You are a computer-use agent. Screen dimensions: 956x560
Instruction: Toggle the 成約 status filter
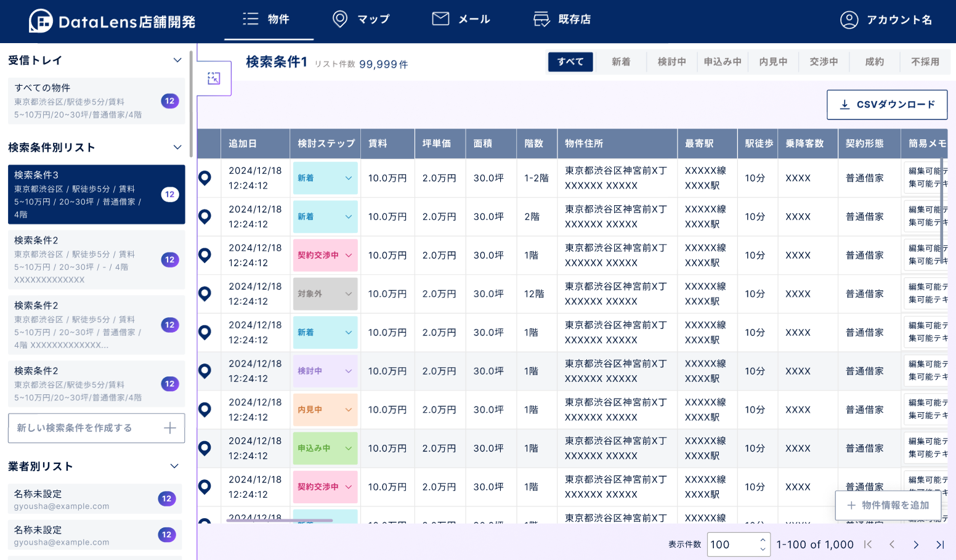pos(875,62)
